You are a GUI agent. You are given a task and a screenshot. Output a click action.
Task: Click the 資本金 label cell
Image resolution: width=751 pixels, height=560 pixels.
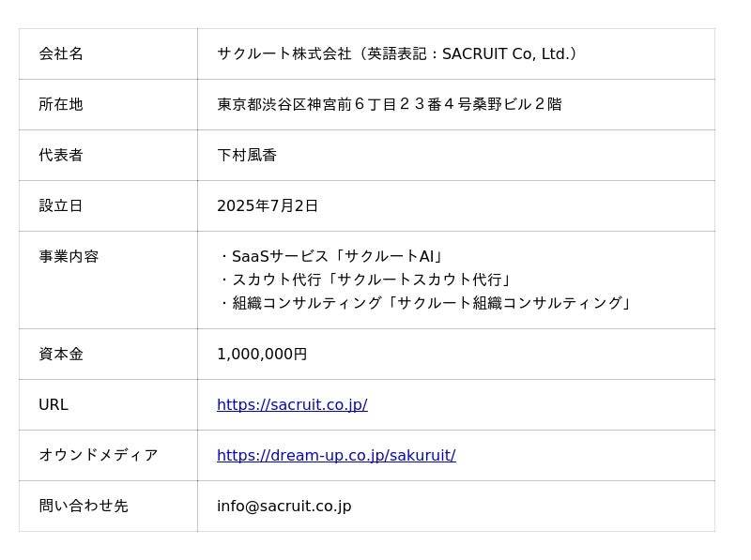coord(61,354)
